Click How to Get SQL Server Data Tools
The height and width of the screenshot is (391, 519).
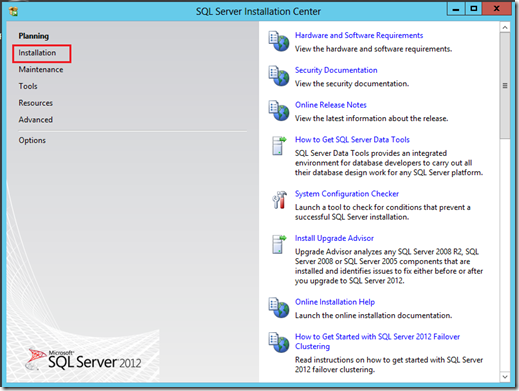(352, 139)
